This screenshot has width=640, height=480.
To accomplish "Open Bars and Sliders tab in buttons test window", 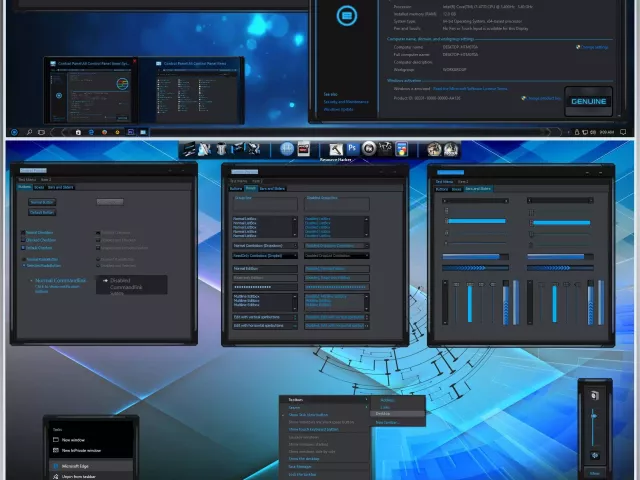I will pos(60,187).
